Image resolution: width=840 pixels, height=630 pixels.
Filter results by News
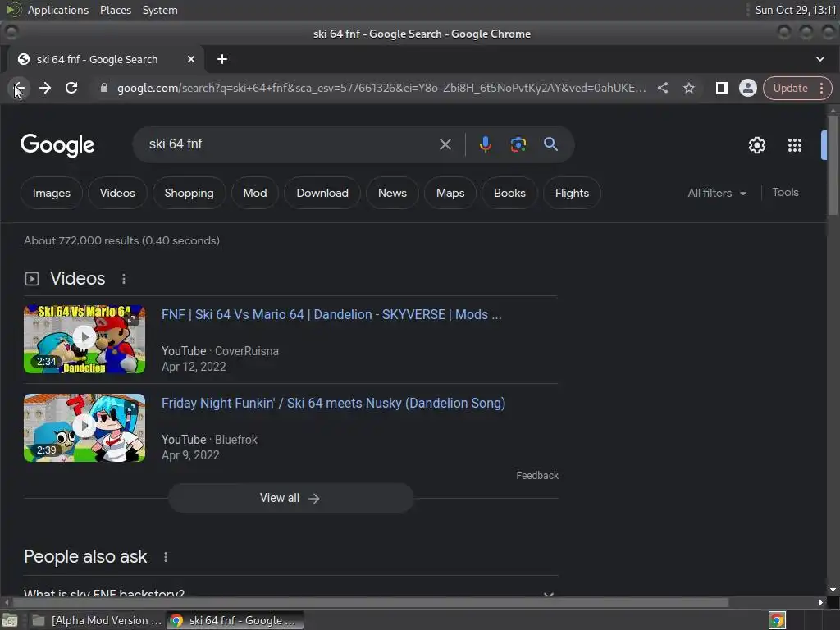[x=392, y=193]
